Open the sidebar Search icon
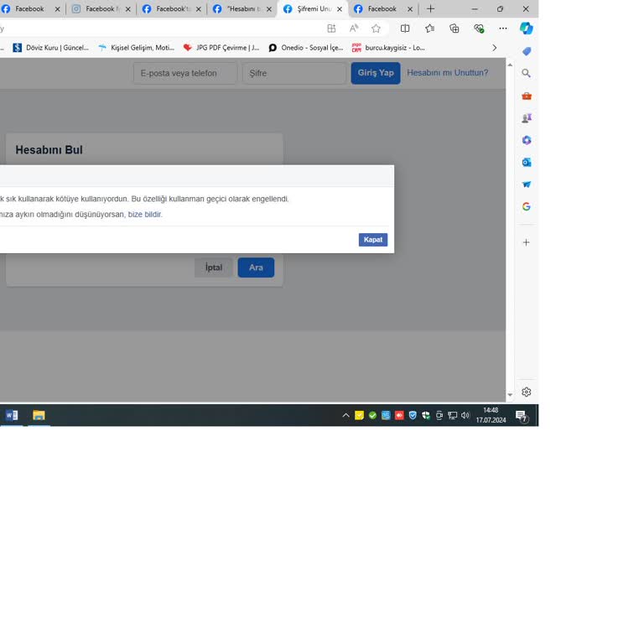The image size is (644, 644). pos(527,73)
